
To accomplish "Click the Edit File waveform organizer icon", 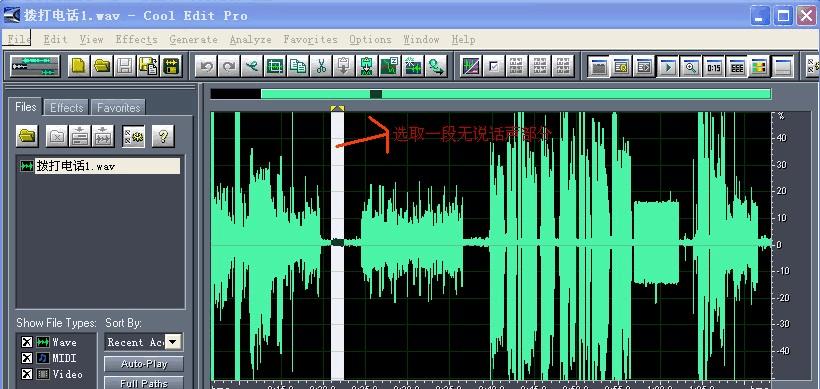I will click(103, 136).
